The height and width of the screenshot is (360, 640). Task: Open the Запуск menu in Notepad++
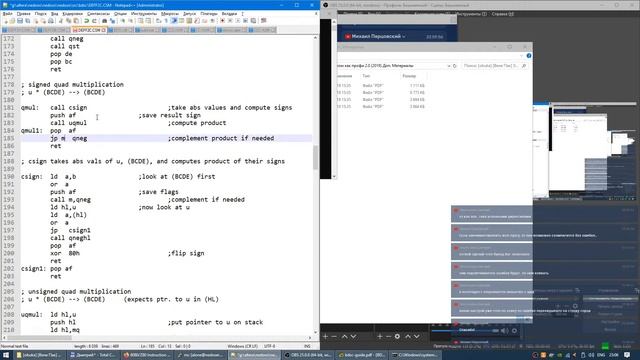(x=189, y=13)
